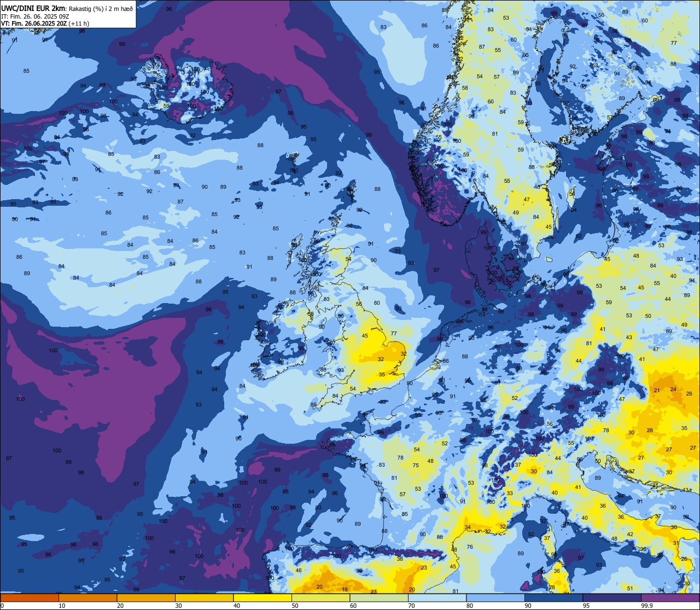Click the legend label "80"

[470, 606]
